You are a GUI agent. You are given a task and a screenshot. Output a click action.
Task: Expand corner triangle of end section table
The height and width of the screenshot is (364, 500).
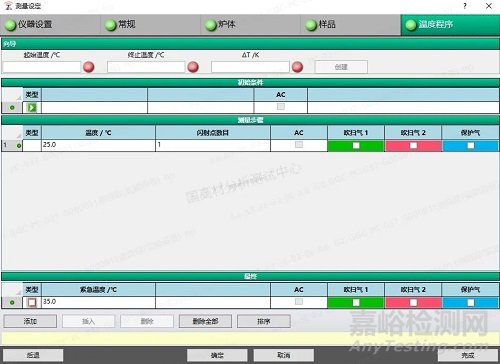tap(19, 292)
